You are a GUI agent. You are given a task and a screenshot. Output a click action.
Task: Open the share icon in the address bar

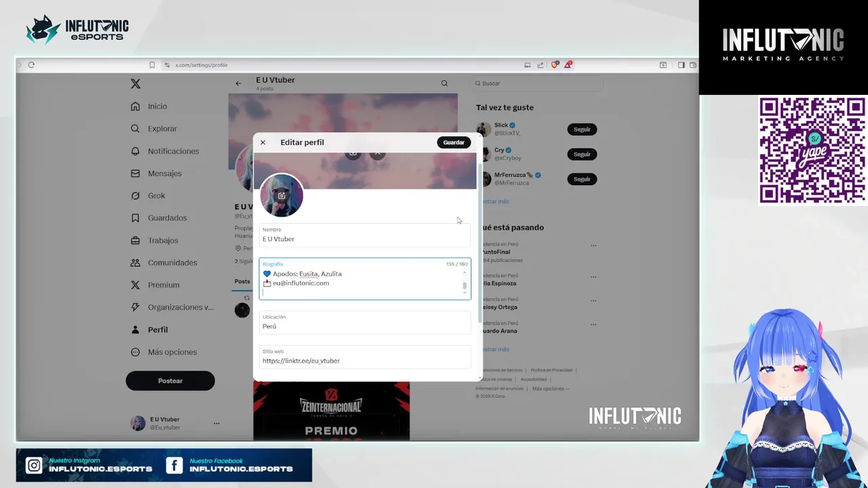[x=540, y=65]
